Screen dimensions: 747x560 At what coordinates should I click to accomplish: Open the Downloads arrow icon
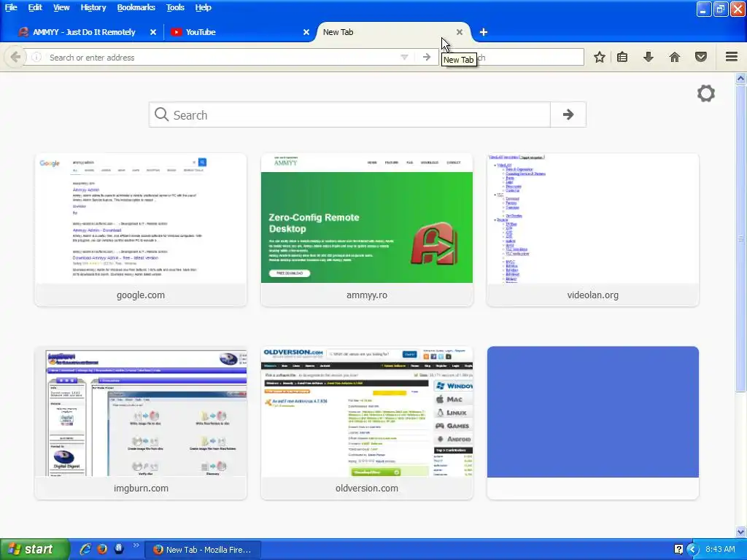pyautogui.click(x=649, y=57)
